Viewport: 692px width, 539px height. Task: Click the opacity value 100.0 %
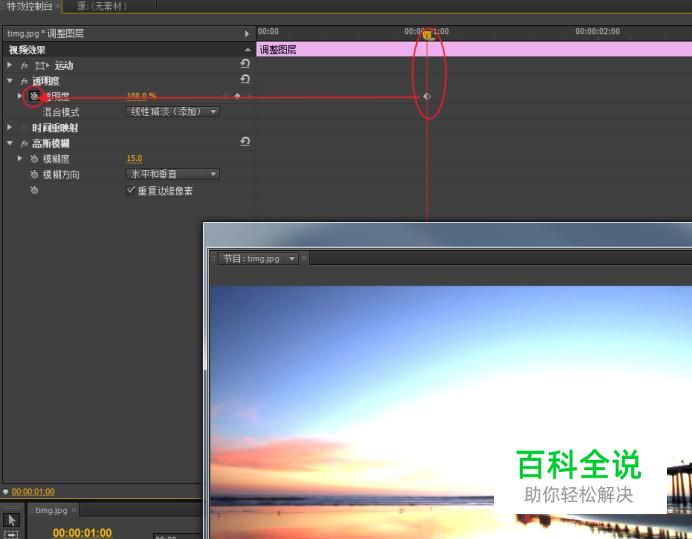[x=142, y=96]
